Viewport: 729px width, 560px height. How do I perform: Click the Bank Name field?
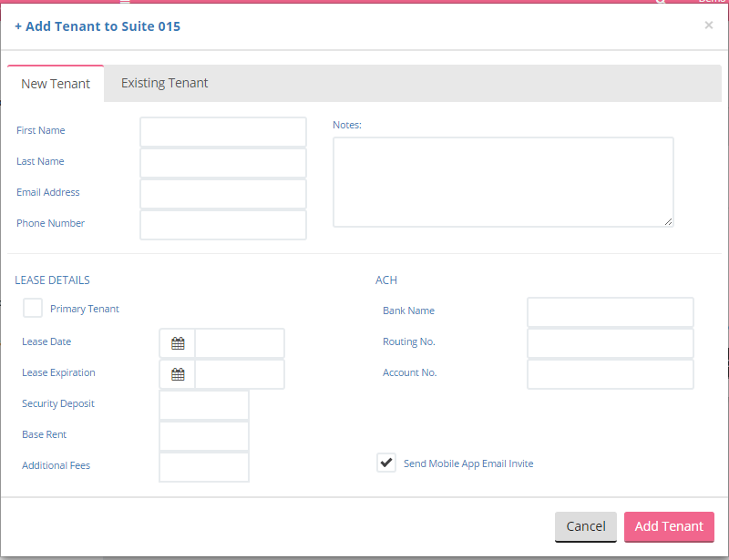[x=610, y=312]
